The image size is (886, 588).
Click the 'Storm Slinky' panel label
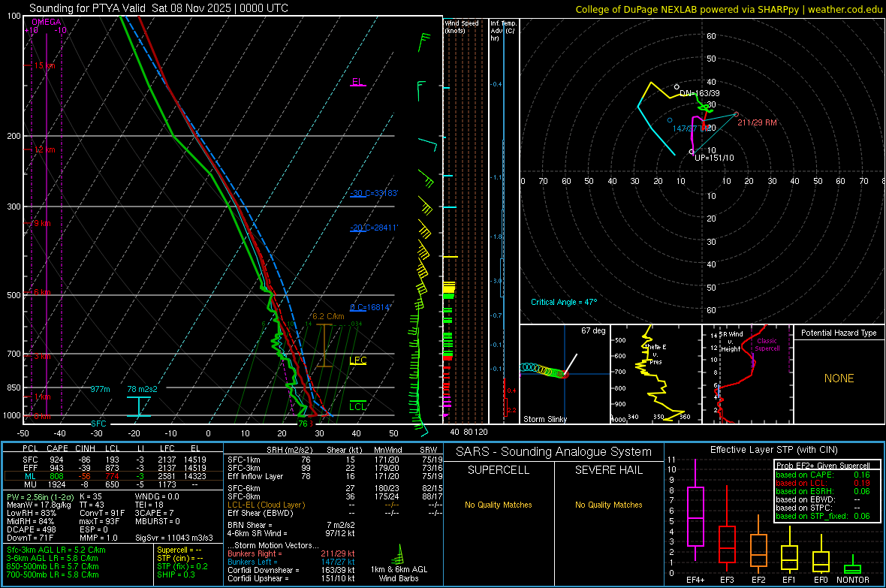point(544,419)
